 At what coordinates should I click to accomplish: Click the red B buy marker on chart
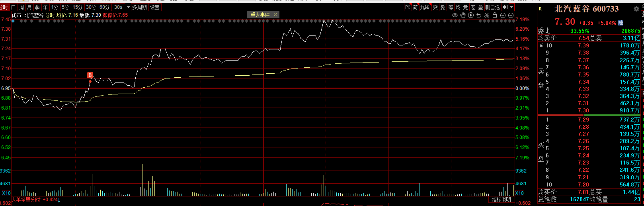(x=90, y=75)
